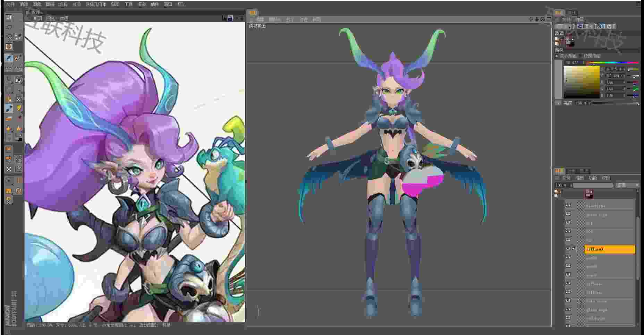The height and width of the screenshot is (335, 644).
Task: Click the orange square icon below the color tools
Action: pyautogui.click(x=9, y=149)
